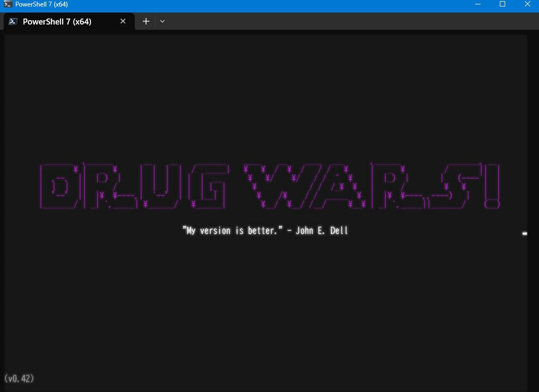Click the (v0.42) version text
Image resolution: width=539 pixels, height=392 pixels.
tap(19, 378)
